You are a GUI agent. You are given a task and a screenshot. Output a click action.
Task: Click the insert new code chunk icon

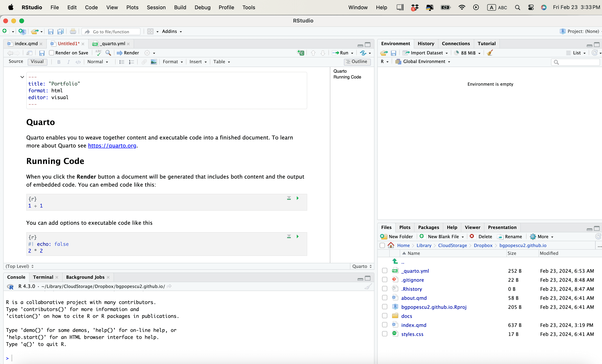[301, 53]
